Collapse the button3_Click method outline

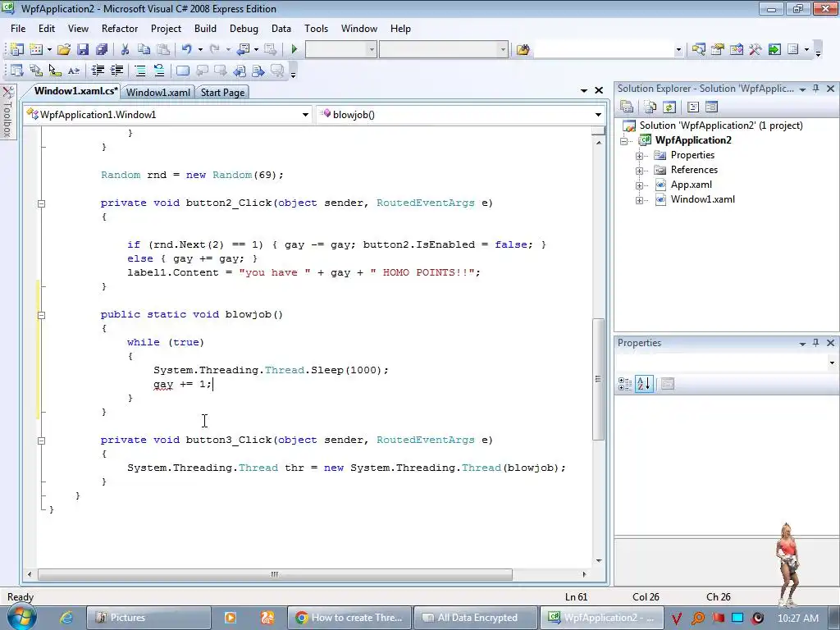41,441
